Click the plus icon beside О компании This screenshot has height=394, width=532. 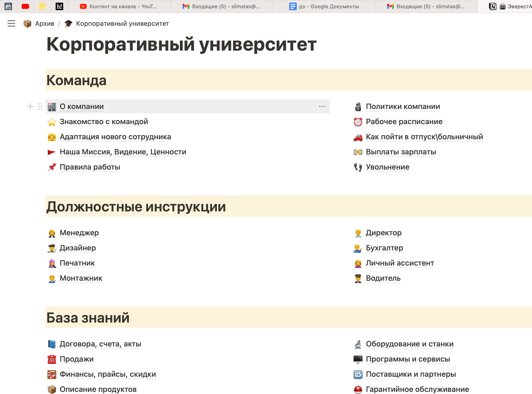(30, 106)
